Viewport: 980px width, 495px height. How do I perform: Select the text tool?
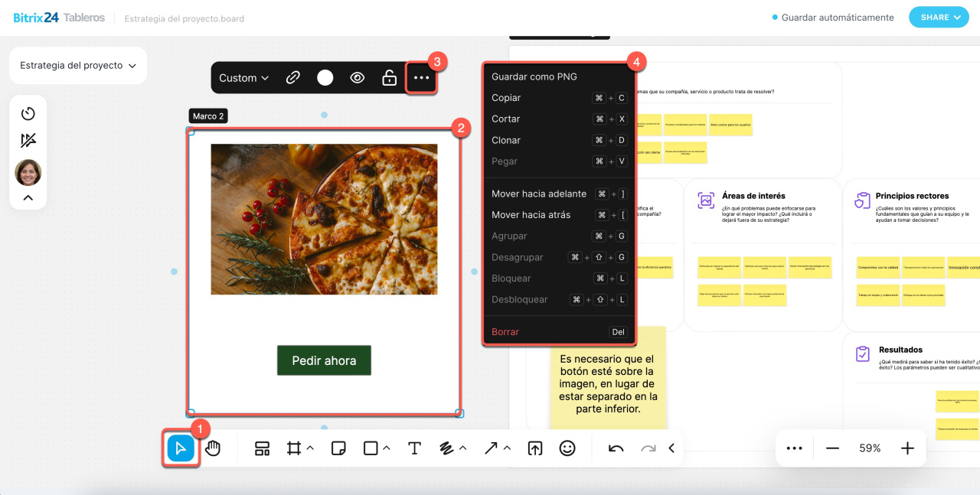(414, 448)
